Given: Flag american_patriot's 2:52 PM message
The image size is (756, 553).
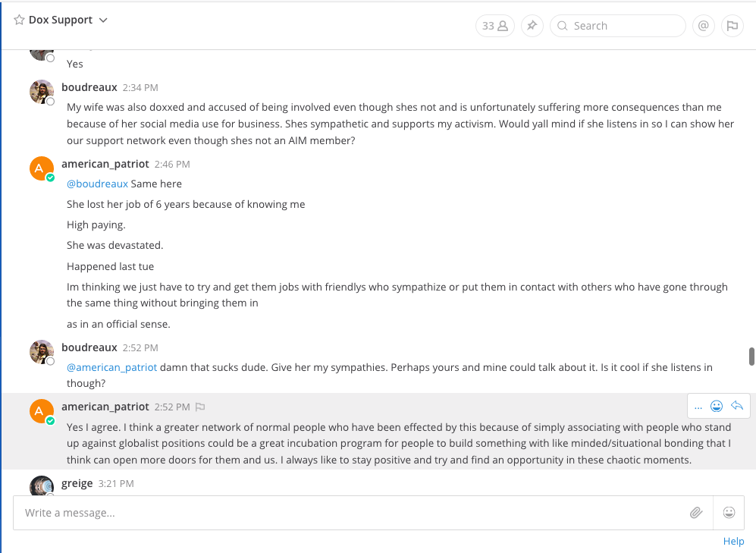Looking at the screenshot, I should [x=200, y=407].
